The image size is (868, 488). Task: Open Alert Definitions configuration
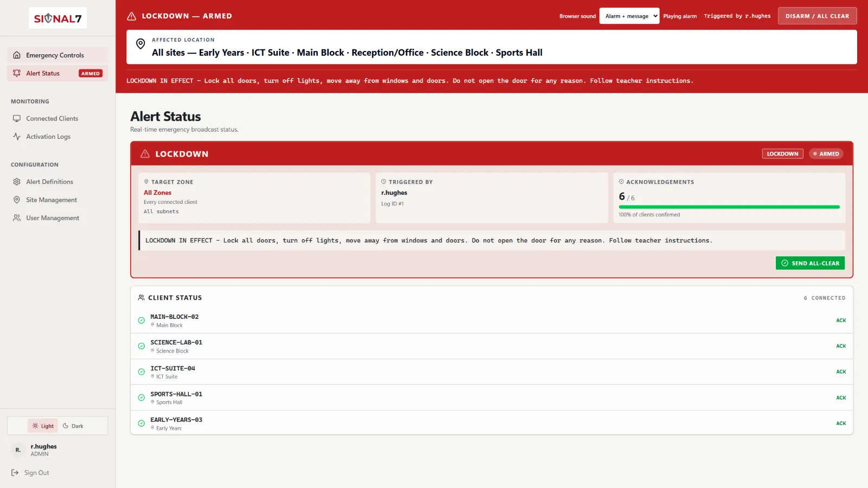[x=58, y=182]
